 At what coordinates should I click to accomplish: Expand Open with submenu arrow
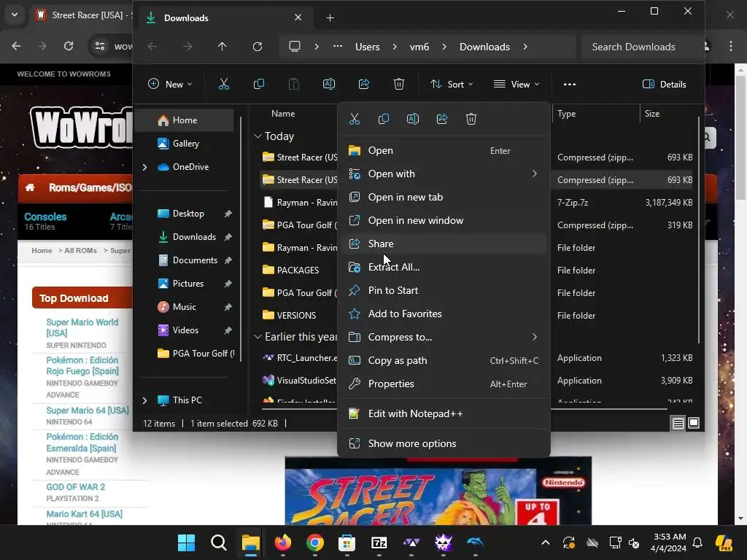(x=535, y=174)
